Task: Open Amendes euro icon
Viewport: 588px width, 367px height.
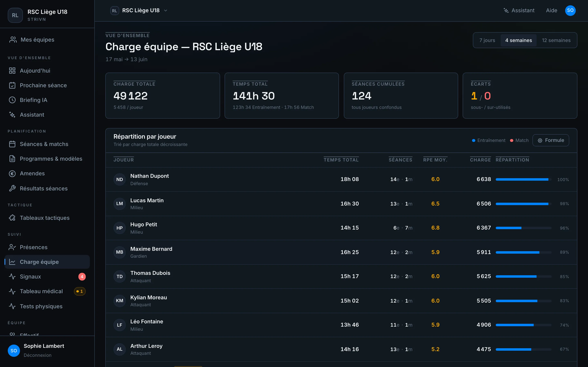Action: coord(12,174)
